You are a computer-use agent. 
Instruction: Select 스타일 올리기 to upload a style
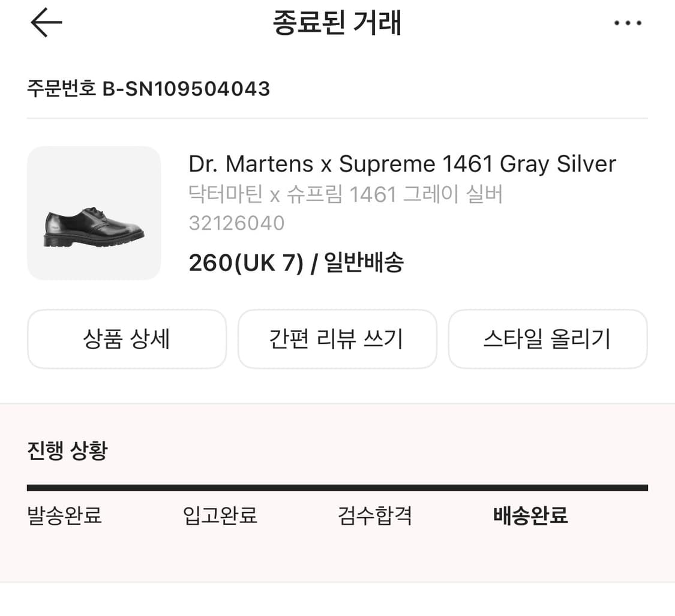point(548,339)
